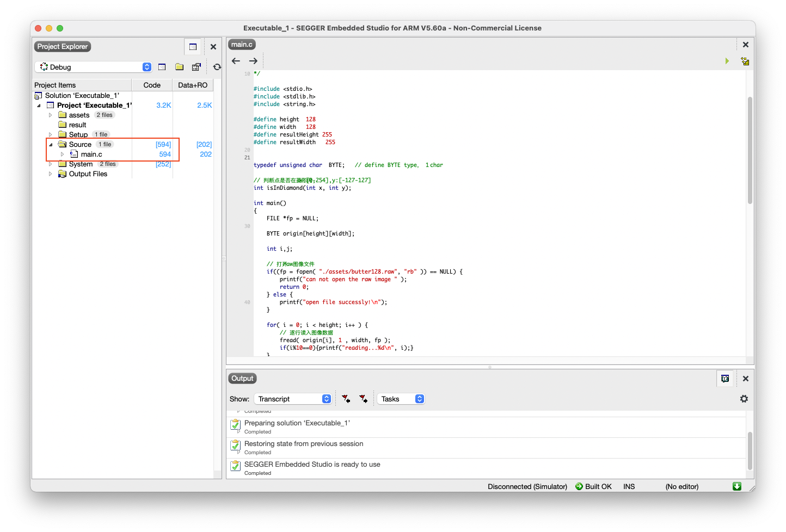Click the green download icon in status bar
The image size is (786, 532).
click(737, 486)
